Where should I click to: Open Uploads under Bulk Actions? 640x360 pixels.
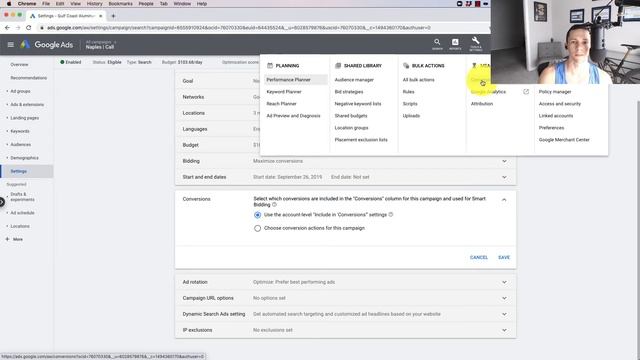pos(411,116)
